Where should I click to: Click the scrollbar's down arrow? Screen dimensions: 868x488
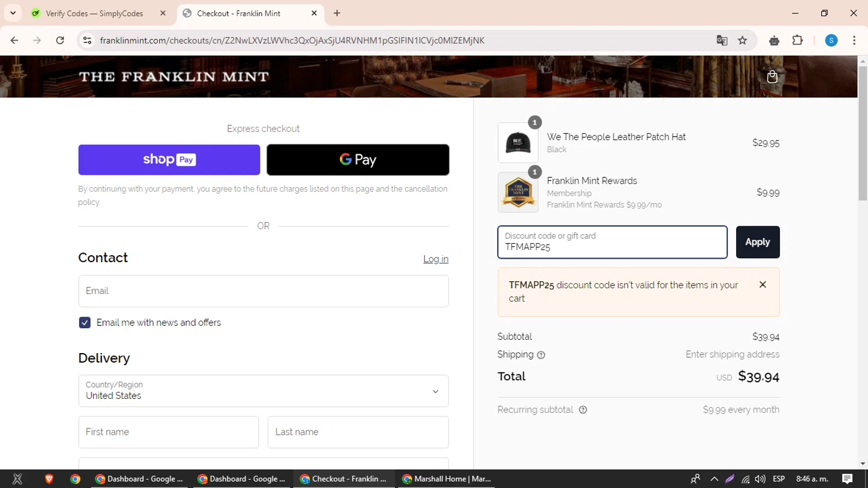863,464
